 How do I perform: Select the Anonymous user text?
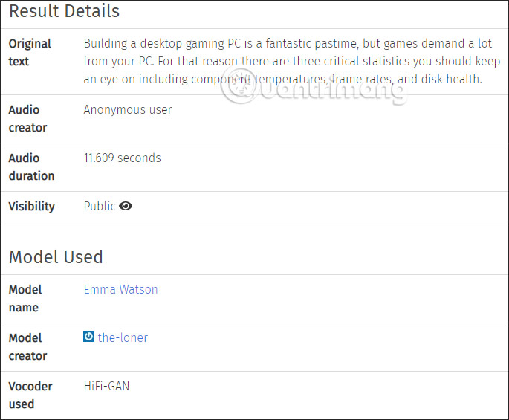127,110
